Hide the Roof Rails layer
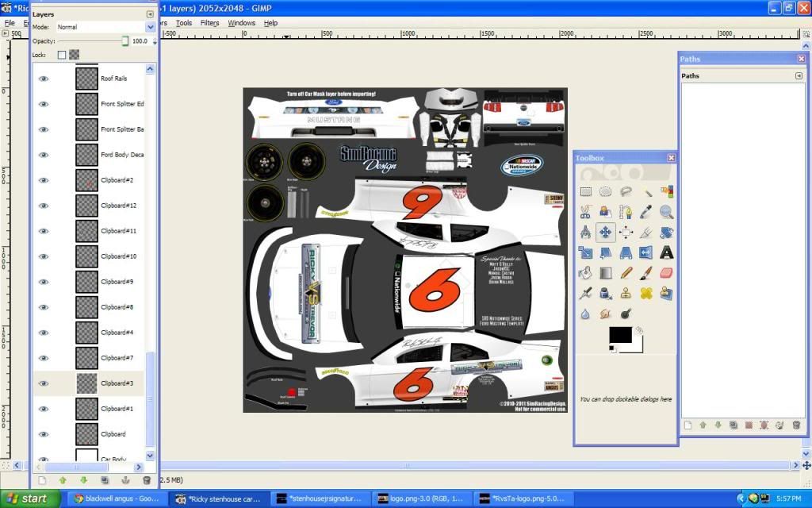Image resolution: width=812 pixels, height=508 pixels. (x=44, y=79)
